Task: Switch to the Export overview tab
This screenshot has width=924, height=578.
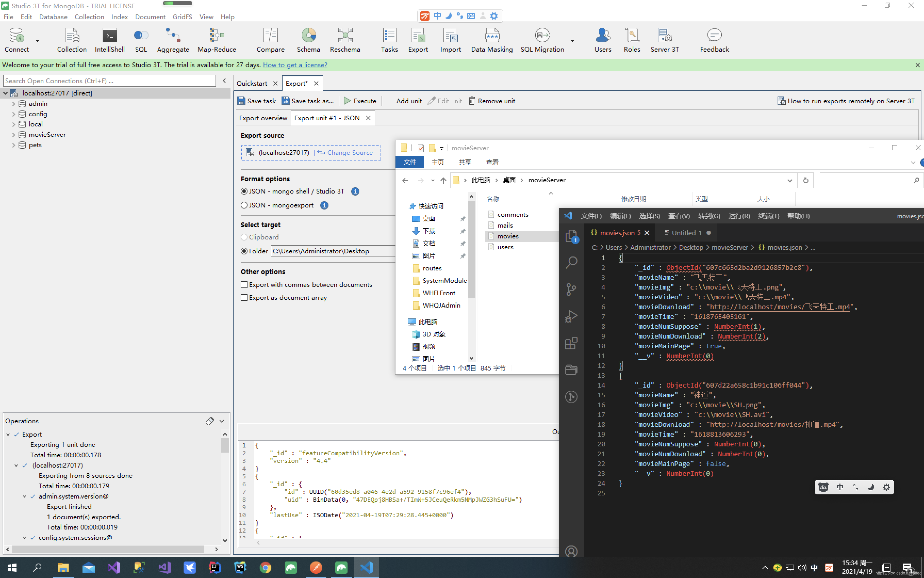Action: (263, 118)
